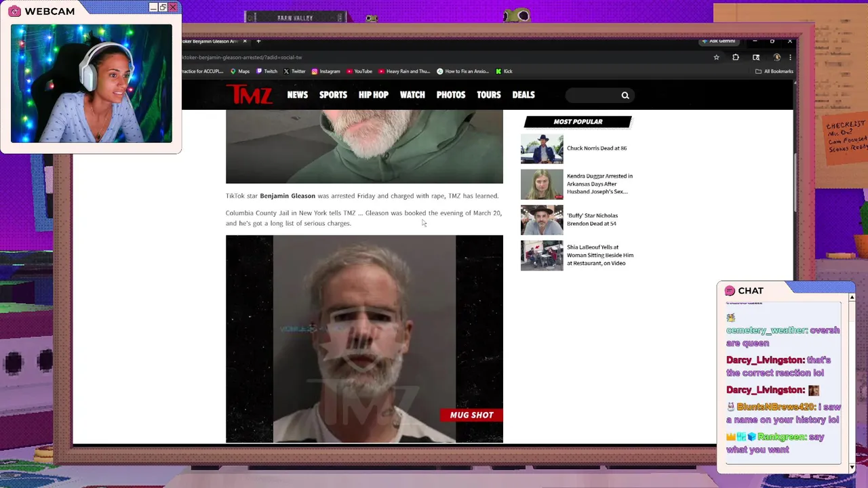Open the WATCH menu
The height and width of the screenshot is (488, 868).
(412, 95)
